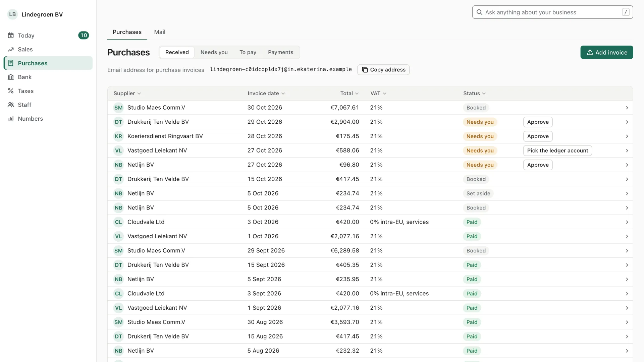Viewport: 644px width, 362px height.
Task: Click the CL avatar of 3 Oct Cloudvale invoice
Action: tap(118, 222)
